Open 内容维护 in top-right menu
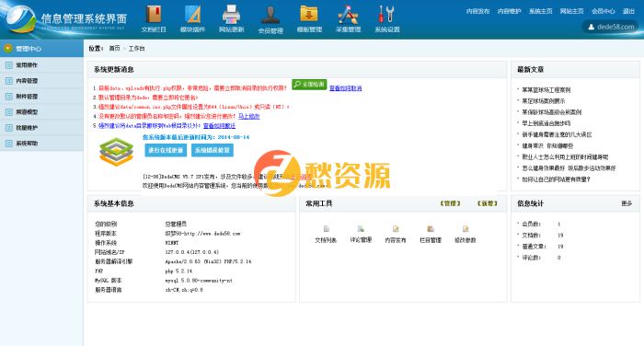 click(509, 11)
